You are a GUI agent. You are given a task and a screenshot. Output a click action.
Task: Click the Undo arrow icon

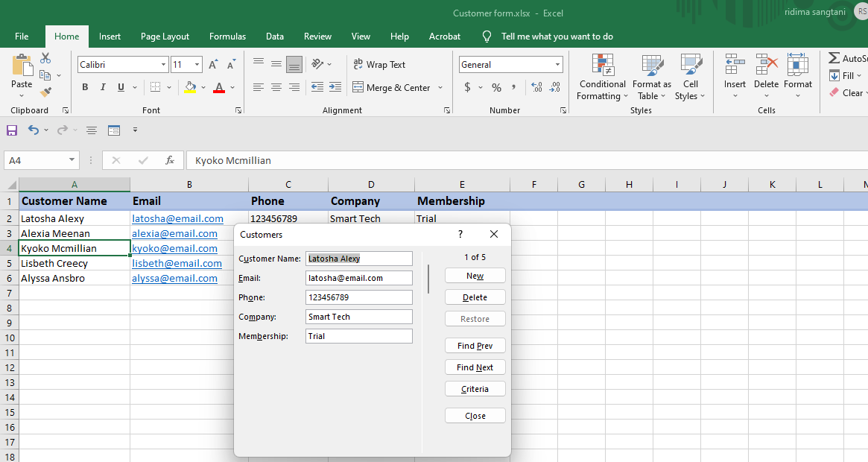pos(33,130)
